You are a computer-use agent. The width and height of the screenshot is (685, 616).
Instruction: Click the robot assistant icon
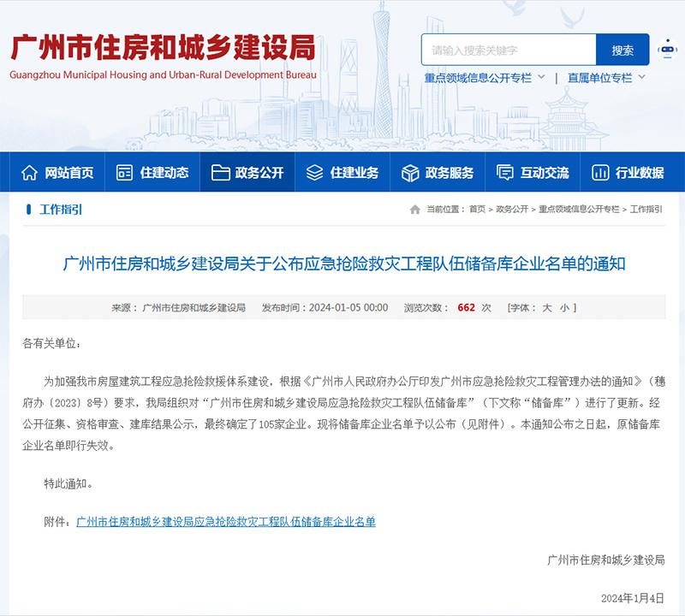tap(667, 50)
